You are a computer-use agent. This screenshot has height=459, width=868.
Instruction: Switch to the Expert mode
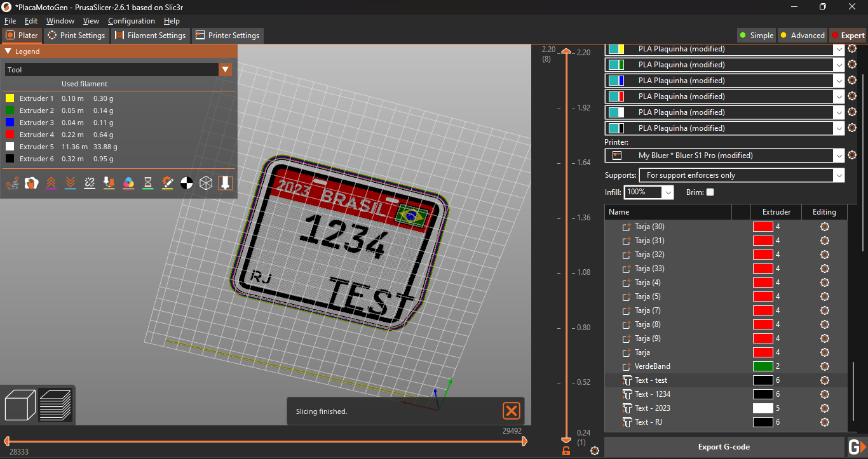point(850,35)
